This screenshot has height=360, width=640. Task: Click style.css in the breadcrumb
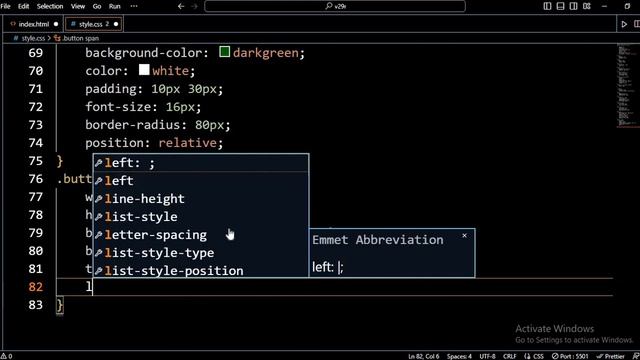(x=33, y=38)
